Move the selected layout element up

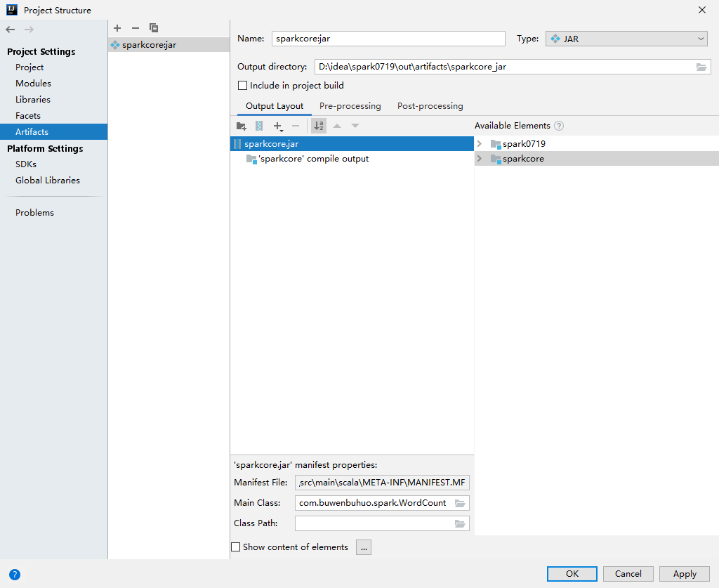point(337,126)
